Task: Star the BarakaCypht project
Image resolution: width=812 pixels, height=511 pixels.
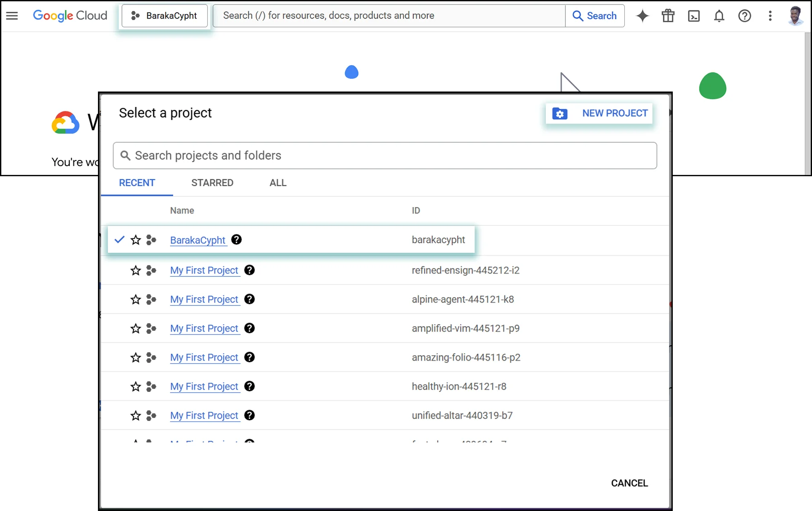Action: point(136,240)
